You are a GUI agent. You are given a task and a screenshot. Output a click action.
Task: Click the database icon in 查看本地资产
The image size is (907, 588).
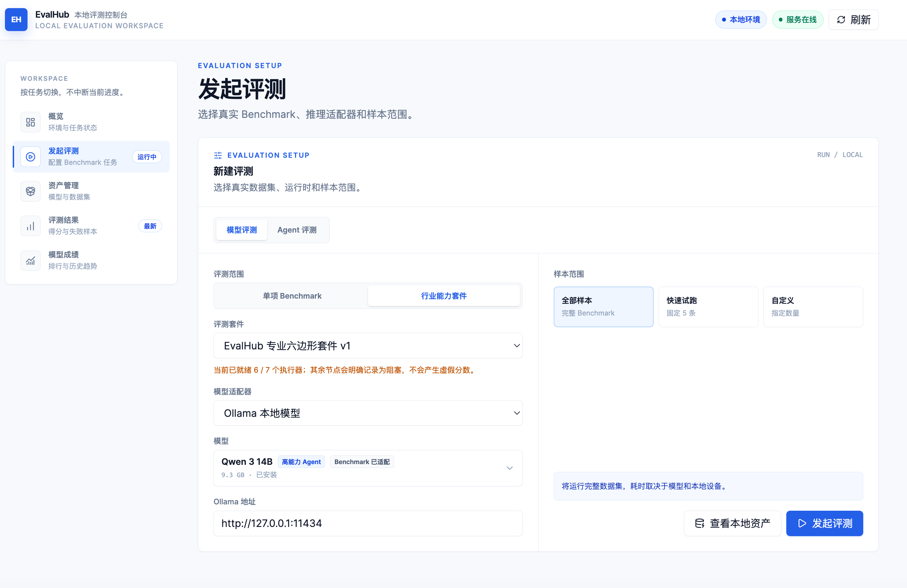(700, 523)
